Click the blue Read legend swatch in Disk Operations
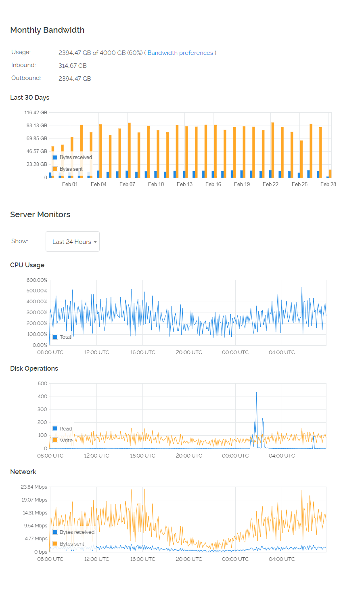The width and height of the screenshot is (364, 592). 55,428
